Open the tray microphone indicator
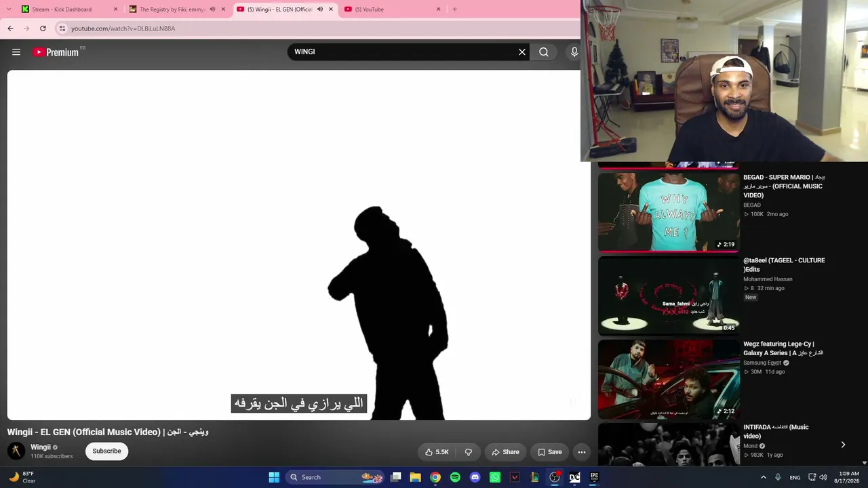The width and height of the screenshot is (868, 488). (x=778, y=477)
